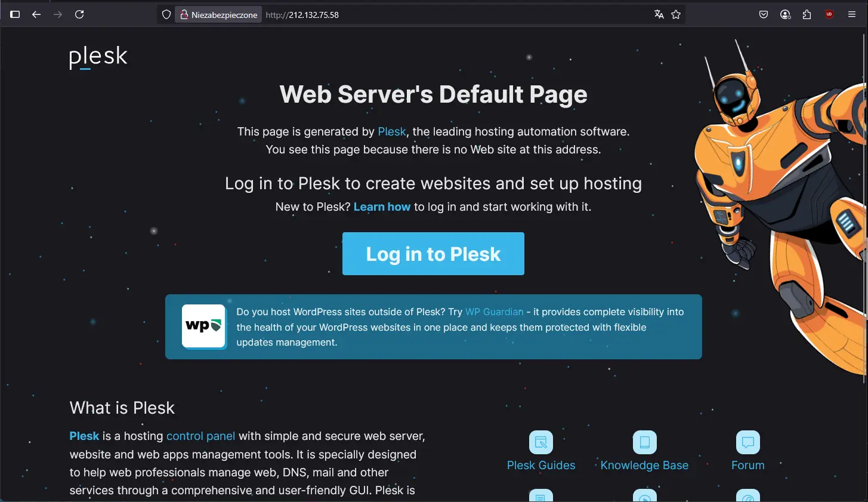
Task: Click the URL address field showing 212.132.75.58
Action: [456, 15]
